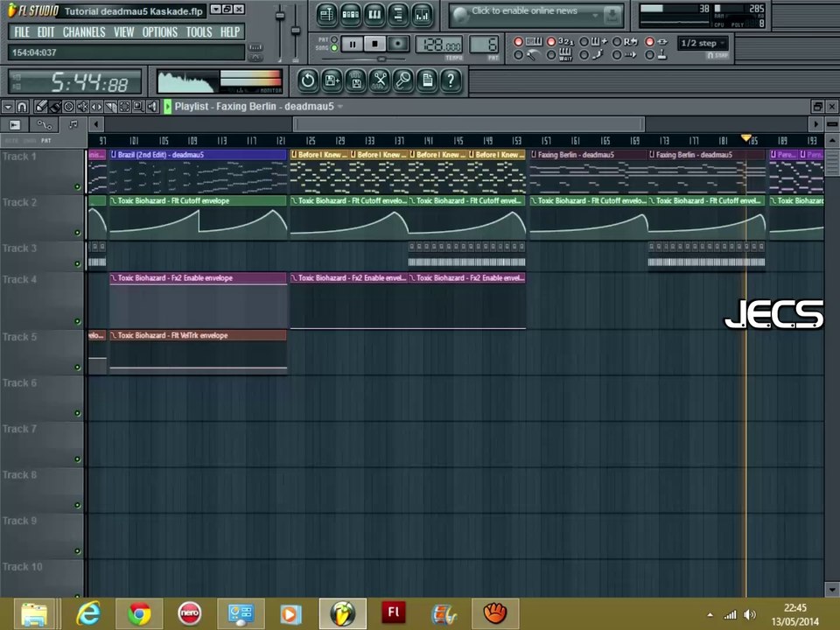Image resolution: width=840 pixels, height=630 pixels.
Task: Expand the playlist options menu arrow
Action: click(x=8, y=107)
